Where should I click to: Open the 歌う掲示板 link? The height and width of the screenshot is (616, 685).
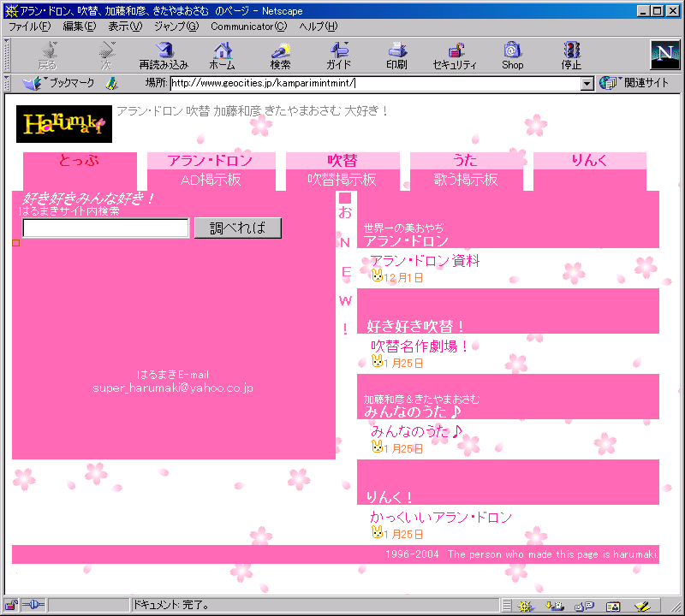pos(466,180)
